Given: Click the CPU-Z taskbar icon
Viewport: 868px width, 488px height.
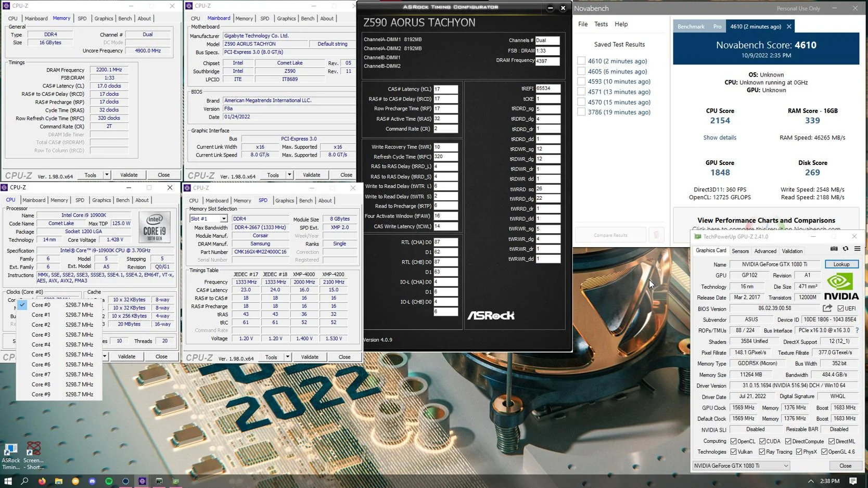Looking at the screenshot, I should coord(143,481).
